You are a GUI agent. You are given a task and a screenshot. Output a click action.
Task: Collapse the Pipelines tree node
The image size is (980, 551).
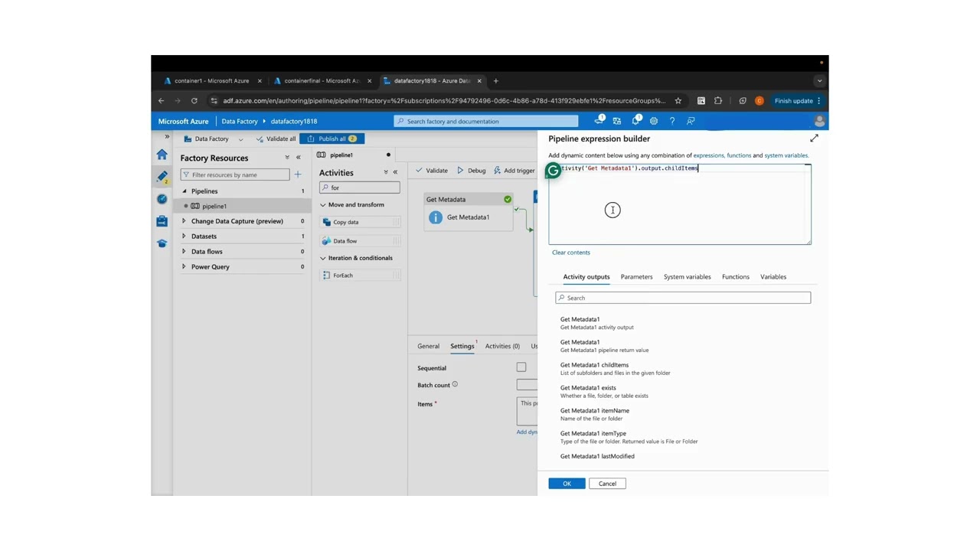click(x=185, y=191)
